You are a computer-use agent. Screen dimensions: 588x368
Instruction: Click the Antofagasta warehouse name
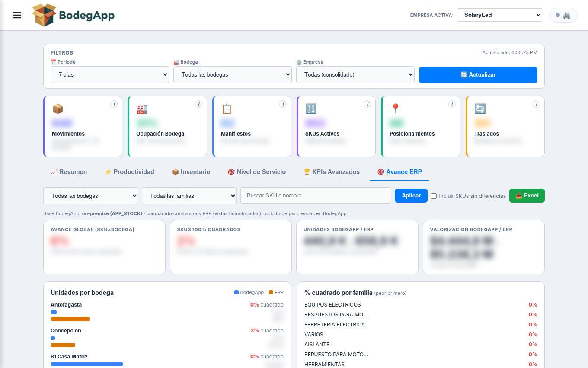(x=66, y=305)
